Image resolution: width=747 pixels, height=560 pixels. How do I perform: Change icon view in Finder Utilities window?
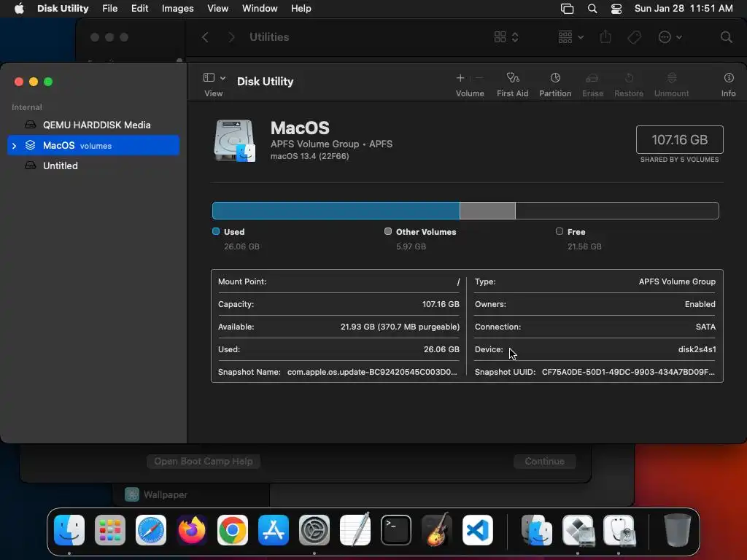pyautogui.click(x=506, y=37)
